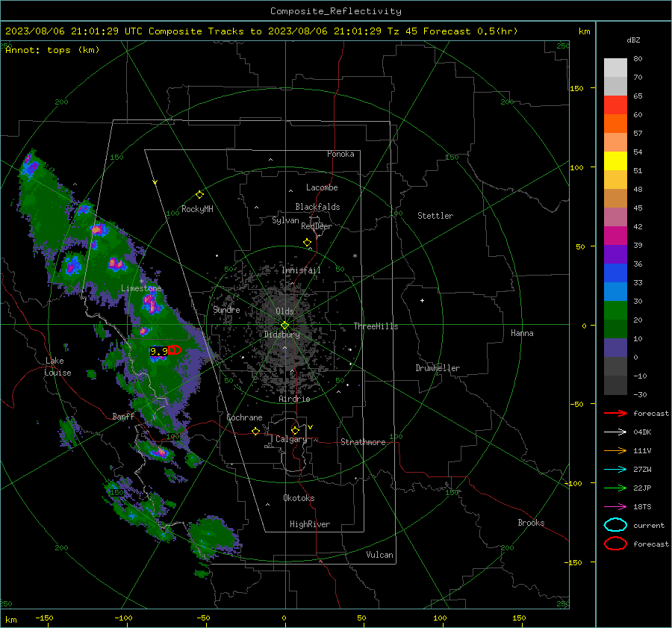672x628 pixels.
Task: Click the cyan current ellipse legend icon
Action: coord(615,525)
